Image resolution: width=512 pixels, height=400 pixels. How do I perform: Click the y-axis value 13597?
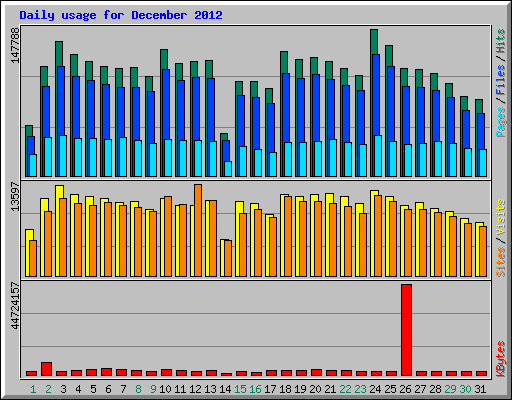15,197
